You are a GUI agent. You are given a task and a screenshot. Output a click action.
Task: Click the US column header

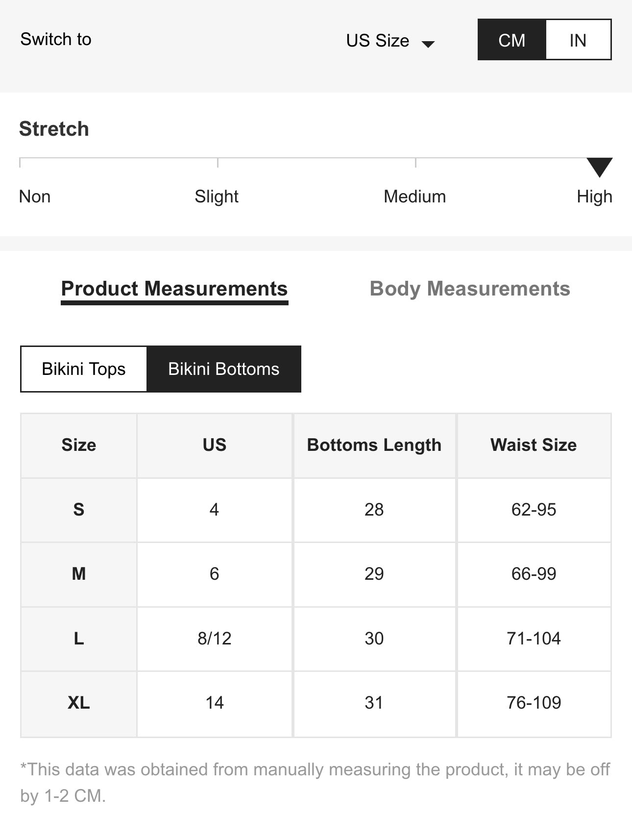214,445
